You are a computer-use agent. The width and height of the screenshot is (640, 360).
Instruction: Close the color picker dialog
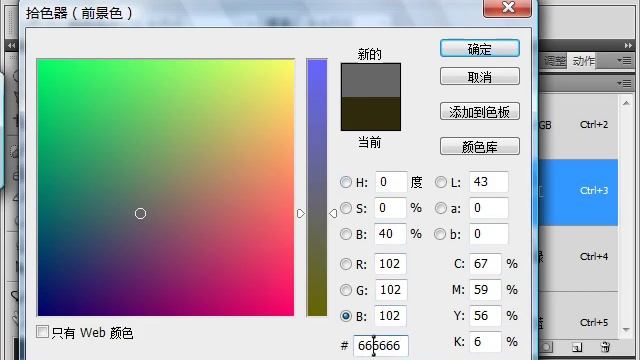pos(507,7)
